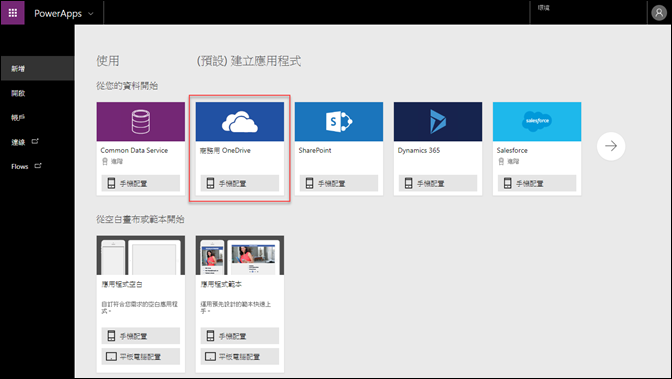
Task: Click the 應用程式範本 card title
Action: pos(221,284)
